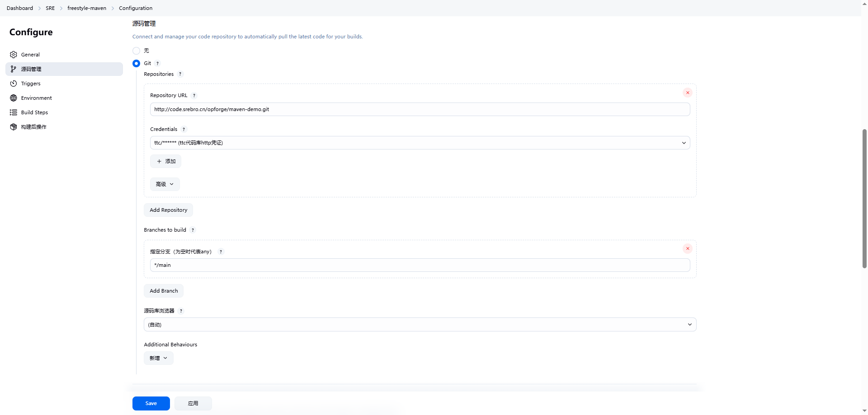Click the 构建后操作 cube icon in sidebar
The image size is (868, 415).
[x=14, y=127]
